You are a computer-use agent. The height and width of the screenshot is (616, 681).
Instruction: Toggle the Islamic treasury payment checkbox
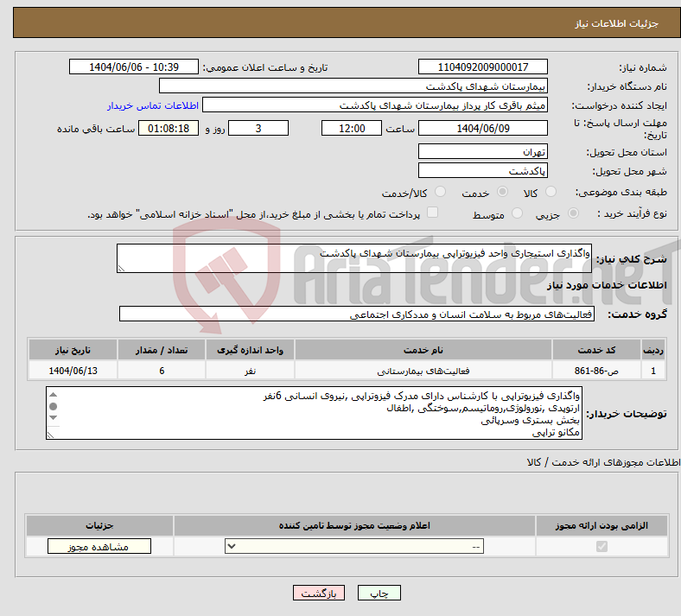[432, 213]
